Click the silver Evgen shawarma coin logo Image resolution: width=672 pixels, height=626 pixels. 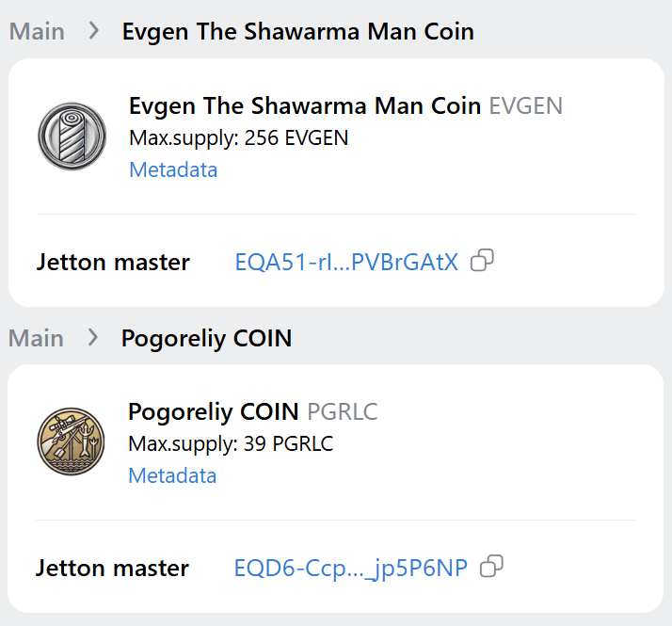coord(72,136)
